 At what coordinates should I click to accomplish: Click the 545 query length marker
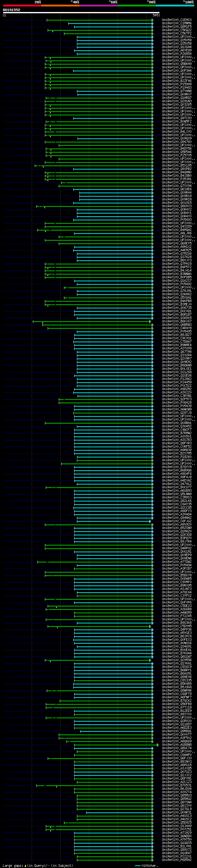coord(155,15)
